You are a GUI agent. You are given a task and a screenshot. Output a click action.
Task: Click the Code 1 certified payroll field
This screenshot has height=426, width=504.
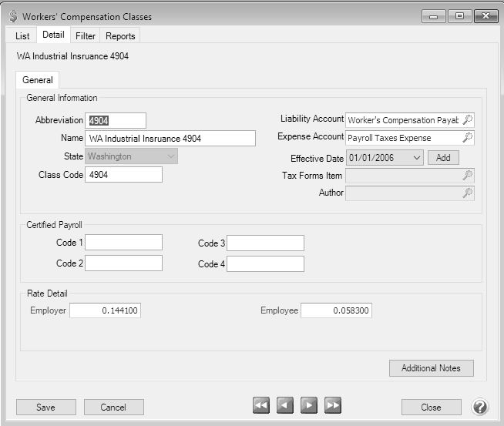124,243
